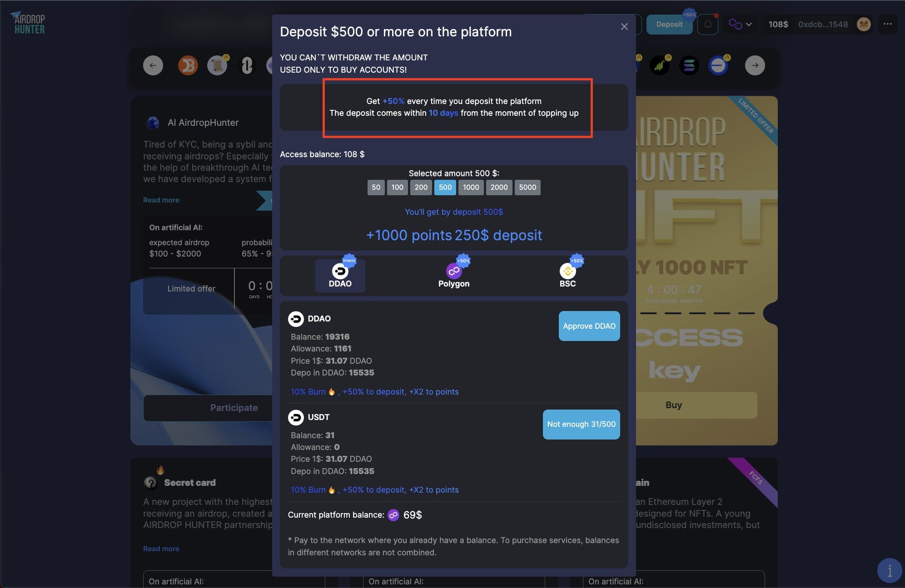Click the AirdropHunter logo
Image resolution: width=905 pixels, height=588 pixels.
[x=29, y=24]
